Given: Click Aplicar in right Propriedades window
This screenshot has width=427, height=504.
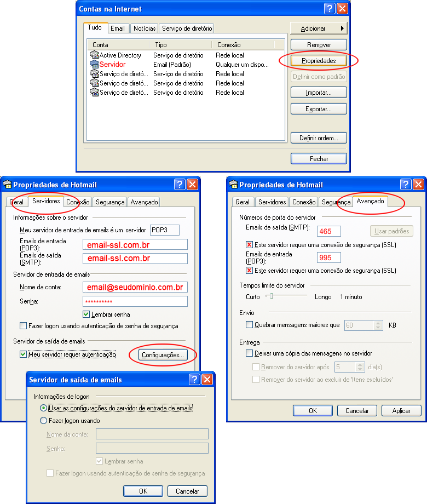Looking at the screenshot, I should (x=401, y=410).
